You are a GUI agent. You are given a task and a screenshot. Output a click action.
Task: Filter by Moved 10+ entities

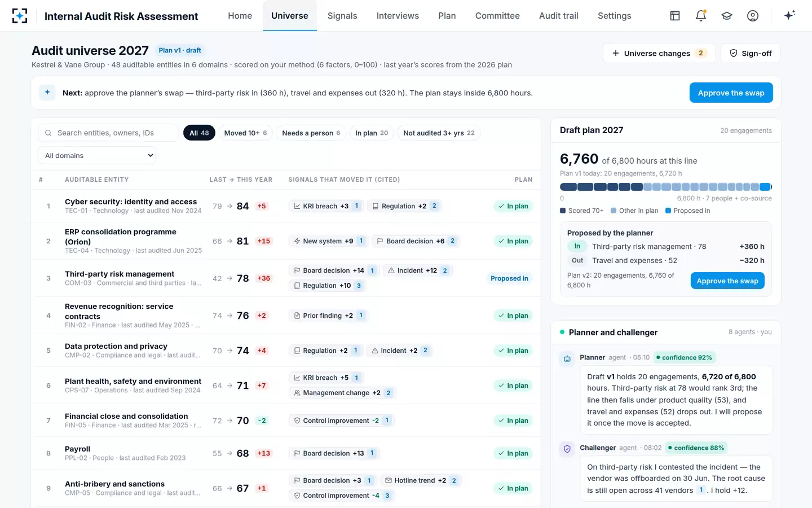pyautogui.click(x=245, y=133)
